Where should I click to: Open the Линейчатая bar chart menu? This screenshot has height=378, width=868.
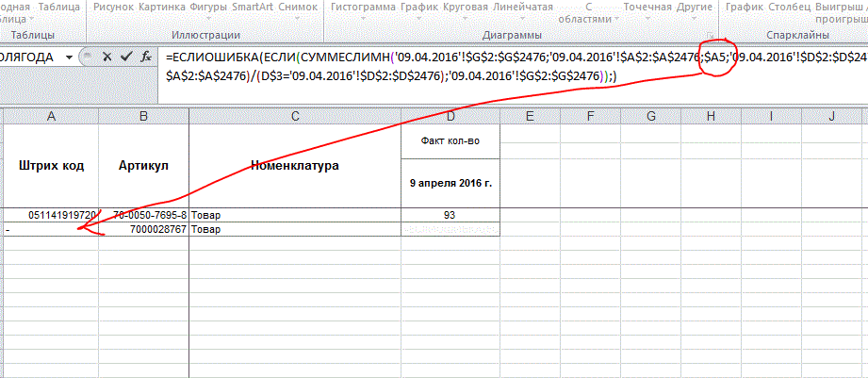(x=522, y=12)
